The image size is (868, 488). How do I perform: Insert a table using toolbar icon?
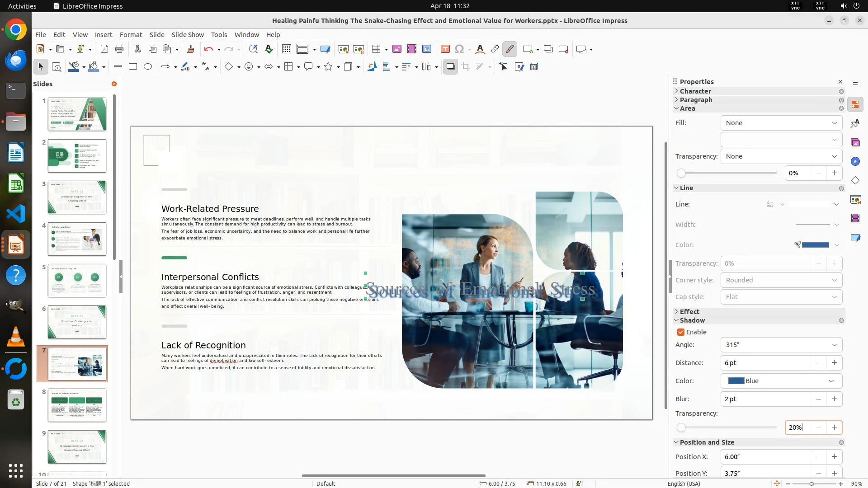tap(376, 49)
